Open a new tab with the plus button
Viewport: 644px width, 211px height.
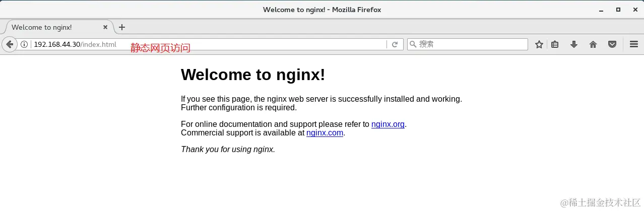(x=121, y=27)
